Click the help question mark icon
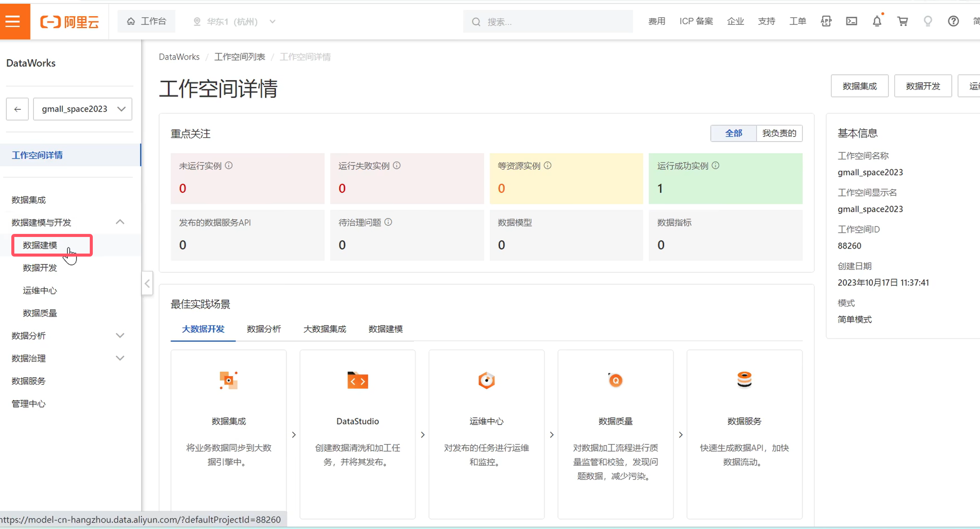This screenshot has width=980, height=529. coord(953,21)
